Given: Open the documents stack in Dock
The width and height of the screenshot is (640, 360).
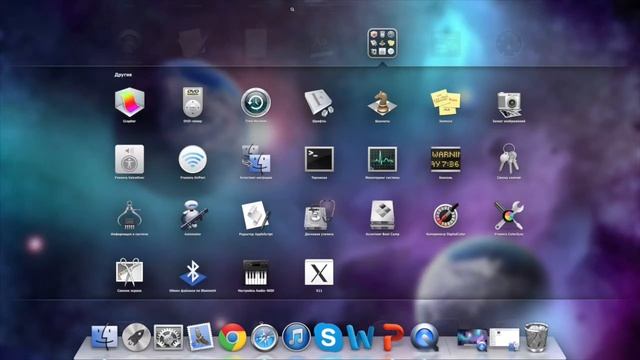Looking at the screenshot, I should point(504,338).
